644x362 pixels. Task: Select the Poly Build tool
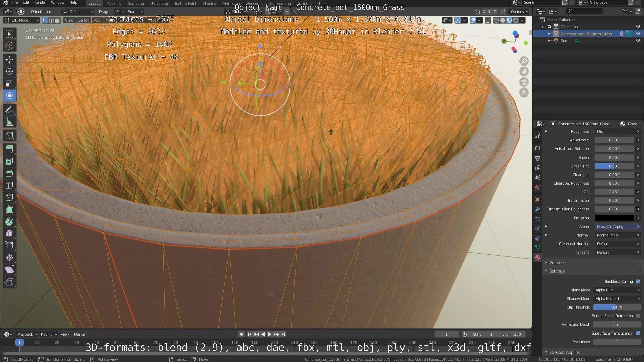tap(9, 209)
